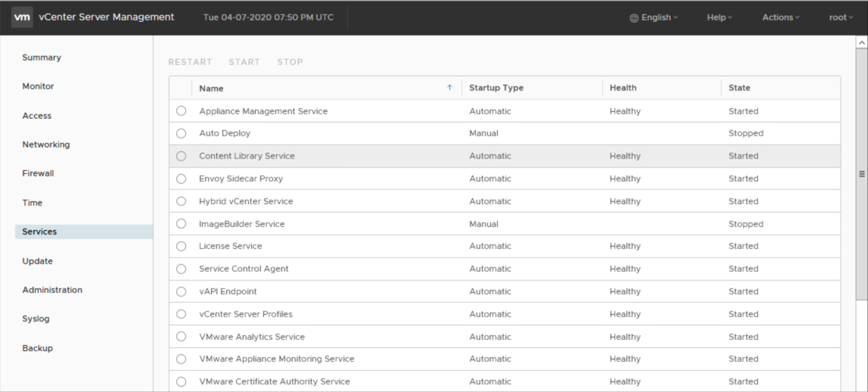Click Manual startup type for Auto Deploy

tap(484, 134)
